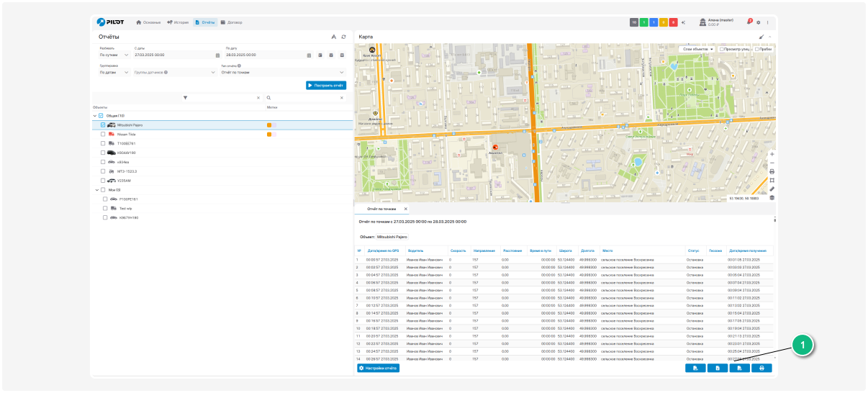Click the 'Настройки отчёта' button

378,368
